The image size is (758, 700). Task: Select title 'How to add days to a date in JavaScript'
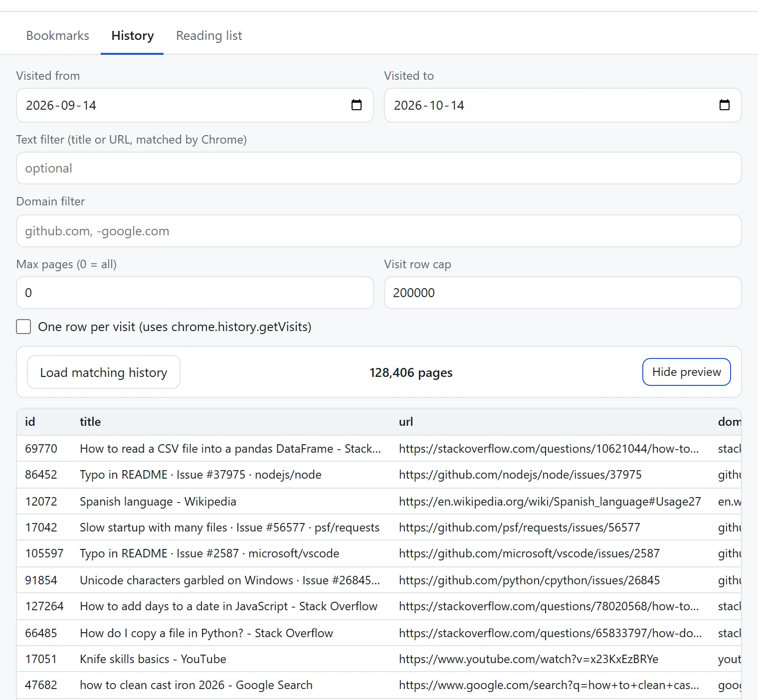[x=228, y=606]
